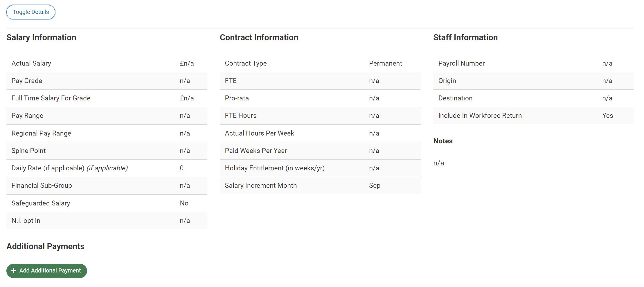
Task: Click the Additional Payments heading
Action: (45, 246)
